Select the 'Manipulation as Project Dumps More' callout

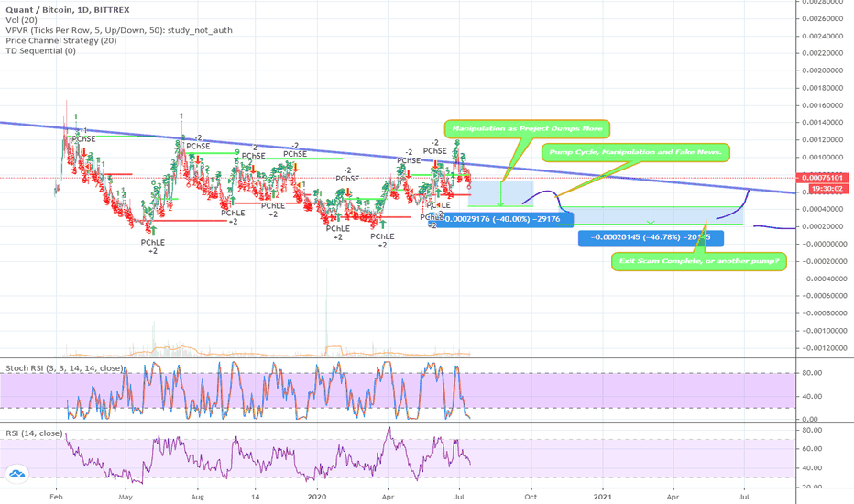(x=527, y=128)
